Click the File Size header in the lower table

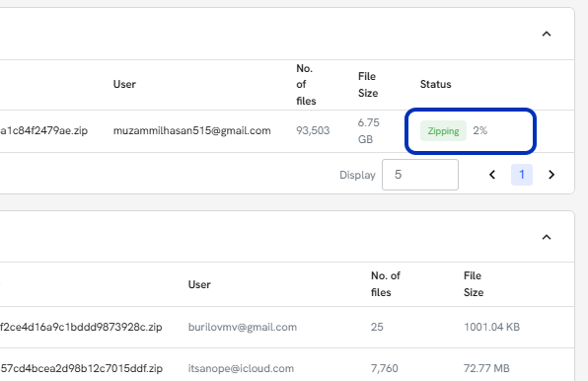tap(474, 284)
